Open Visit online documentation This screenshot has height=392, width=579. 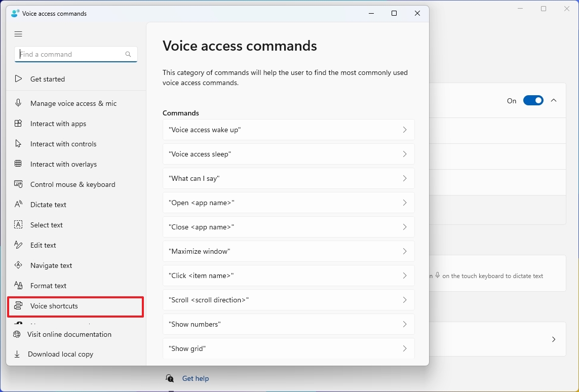68,334
